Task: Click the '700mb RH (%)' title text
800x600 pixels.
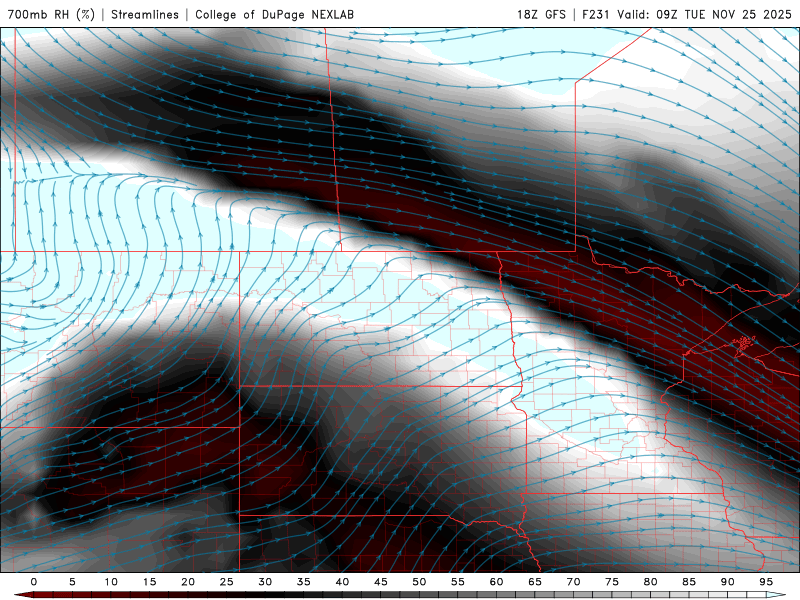Action: point(52,14)
